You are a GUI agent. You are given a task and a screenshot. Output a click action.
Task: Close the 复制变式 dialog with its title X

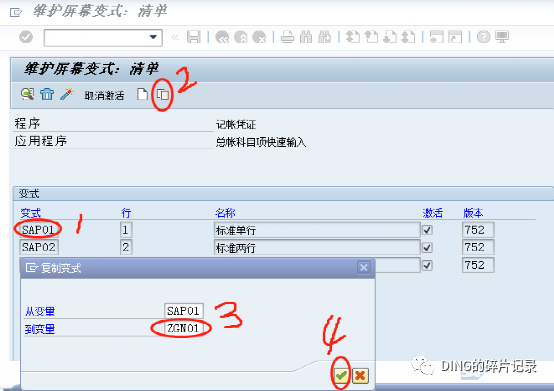(364, 267)
